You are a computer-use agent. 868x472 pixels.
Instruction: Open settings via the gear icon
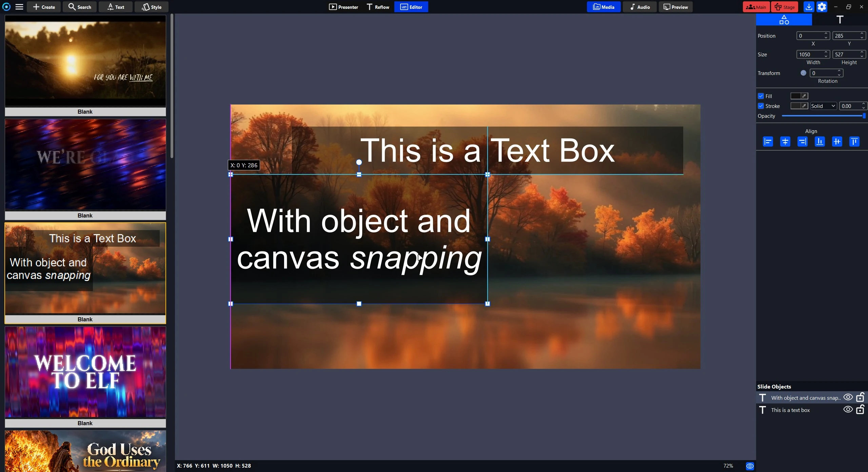click(822, 7)
